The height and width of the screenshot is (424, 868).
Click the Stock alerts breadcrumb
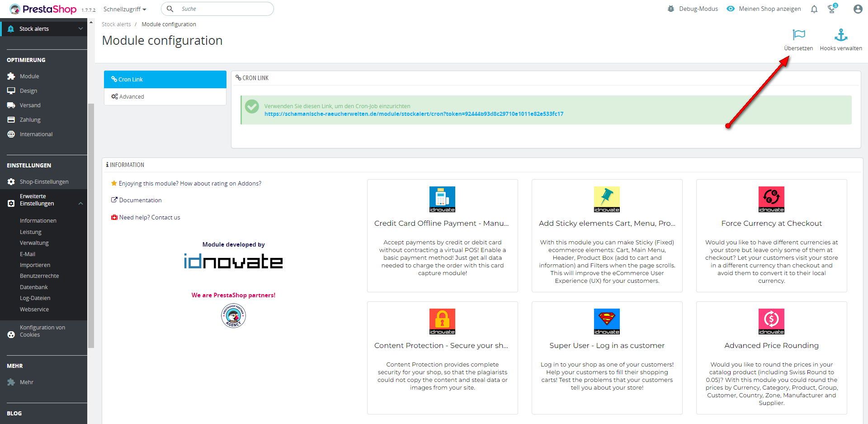(x=116, y=24)
